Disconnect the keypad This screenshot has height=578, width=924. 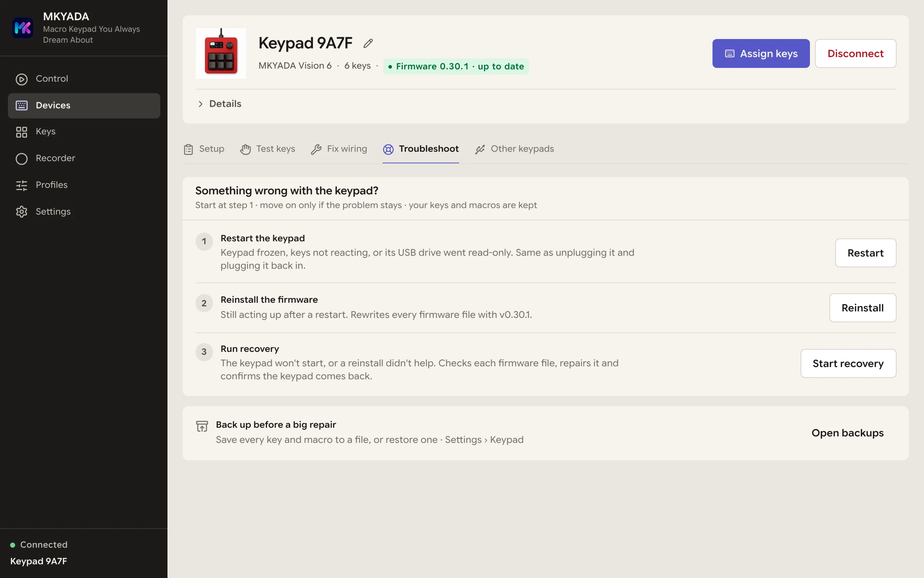point(856,53)
